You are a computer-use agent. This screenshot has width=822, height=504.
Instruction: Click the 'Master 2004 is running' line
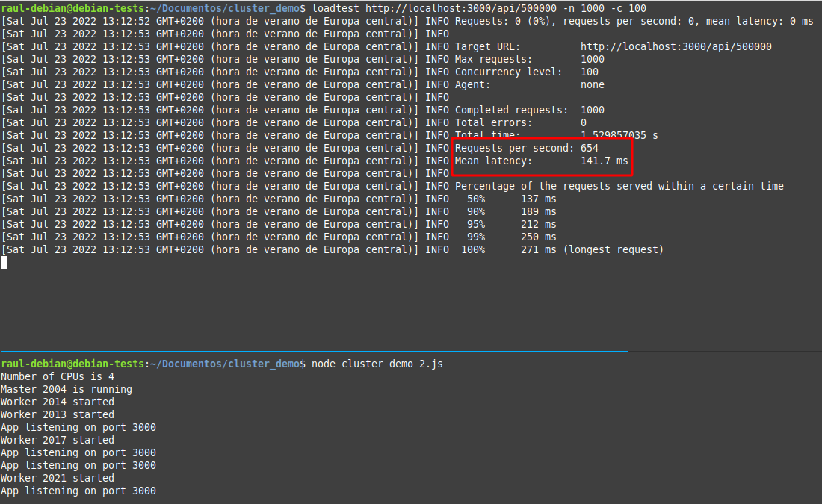pyautogui.click(x=66, y=389)
